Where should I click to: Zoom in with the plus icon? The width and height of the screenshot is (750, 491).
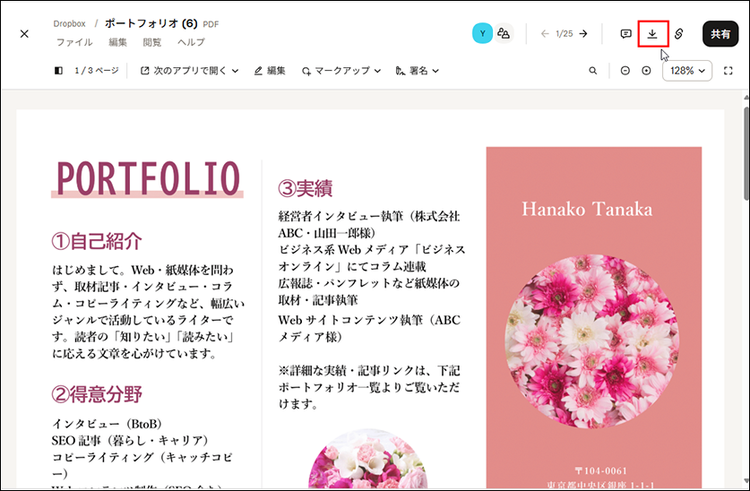pyautogui.click(x=646, y=71)
